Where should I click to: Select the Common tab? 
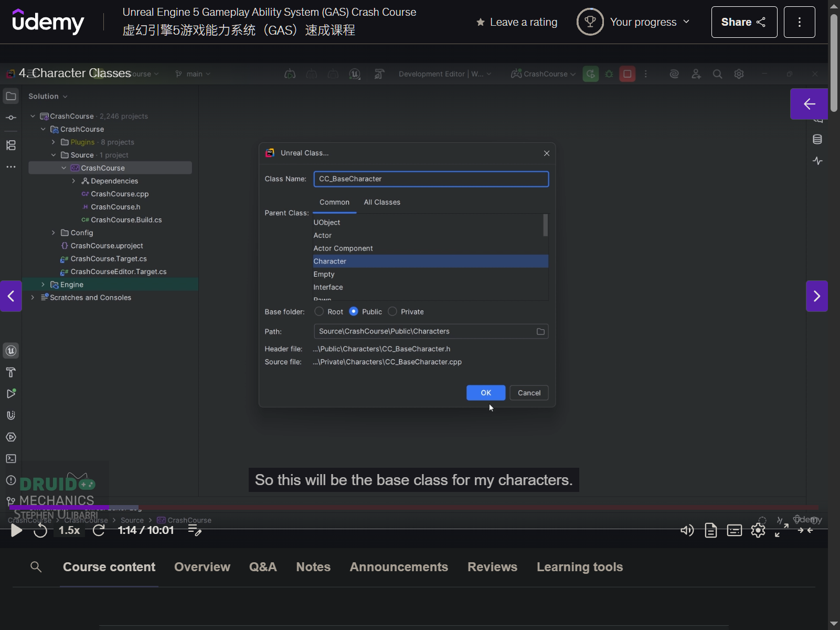pos(334,202)
